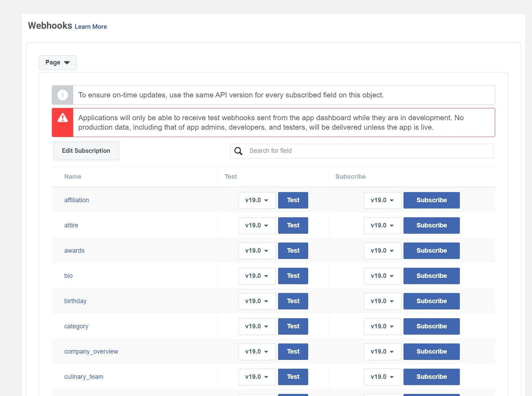This screenshot has height=396, width=532.
Task: Test the affiliation webhook field
Action: point(293,200)
